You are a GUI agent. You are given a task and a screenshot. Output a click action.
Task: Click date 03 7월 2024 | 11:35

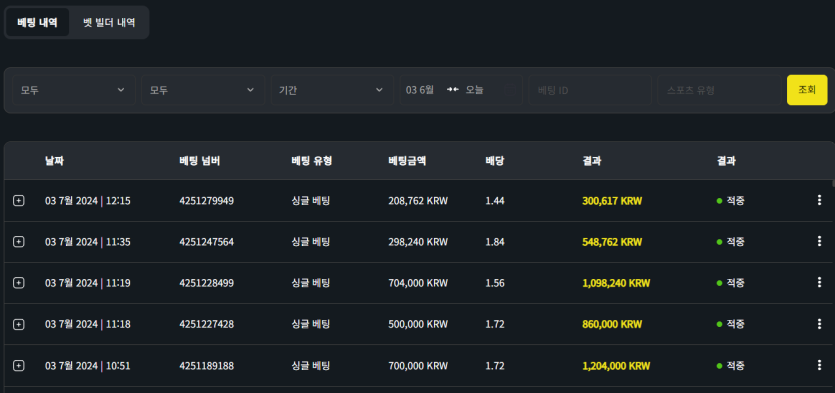[88, 242]
